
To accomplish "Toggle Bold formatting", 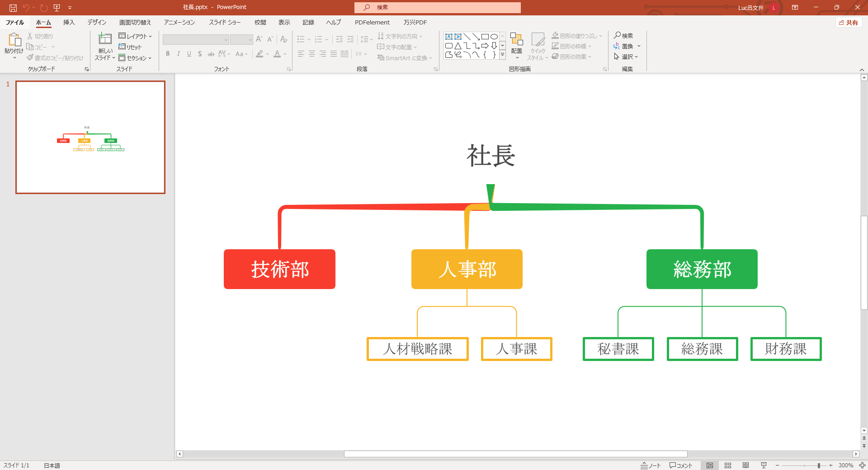I will (x=168, y=54).
